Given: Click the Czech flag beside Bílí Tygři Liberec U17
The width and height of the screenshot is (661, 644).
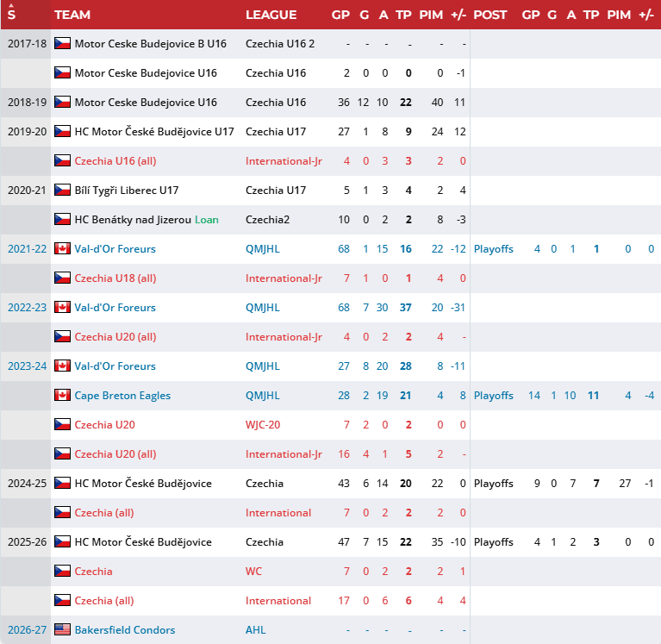Looking at the screenshot, I should tap(62, 190).
